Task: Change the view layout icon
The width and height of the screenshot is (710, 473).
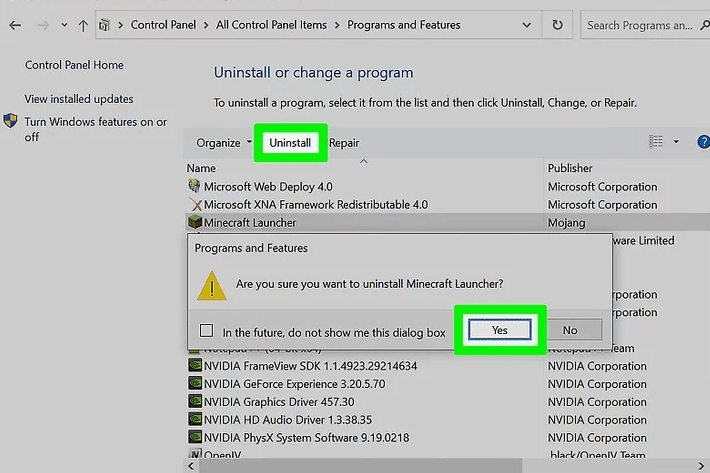Action: [656, 142]
